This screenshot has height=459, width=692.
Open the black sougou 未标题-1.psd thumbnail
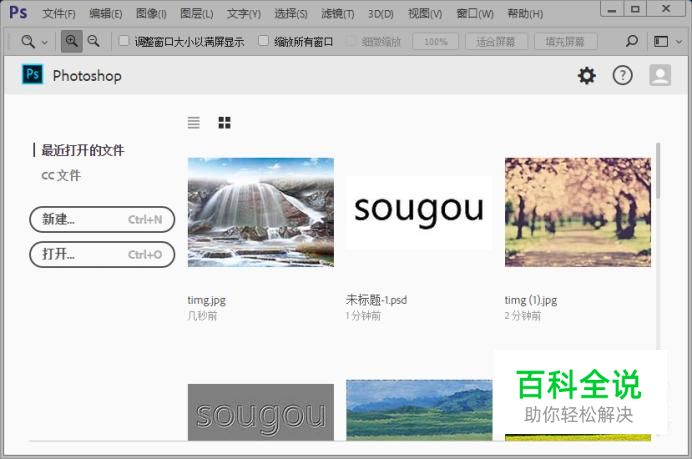(419, 213)
